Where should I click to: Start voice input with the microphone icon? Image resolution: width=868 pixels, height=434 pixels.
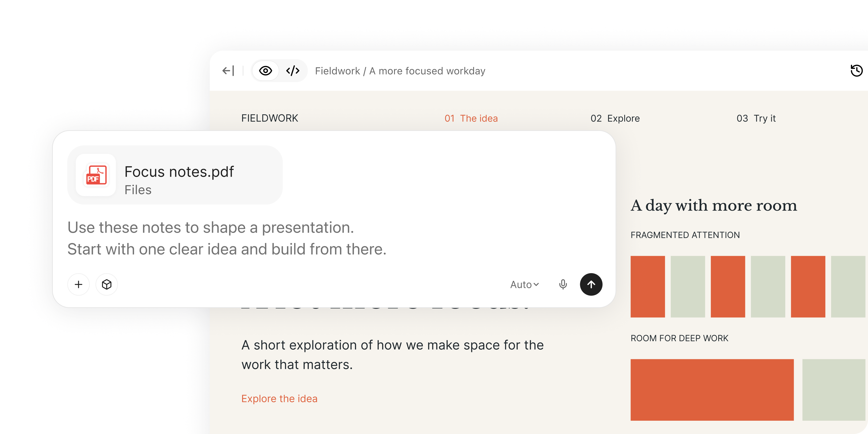[563, 285]
